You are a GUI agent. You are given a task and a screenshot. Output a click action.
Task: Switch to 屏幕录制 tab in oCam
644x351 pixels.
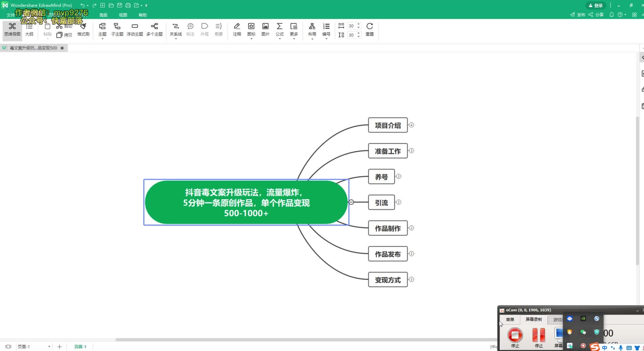point(534,319)
